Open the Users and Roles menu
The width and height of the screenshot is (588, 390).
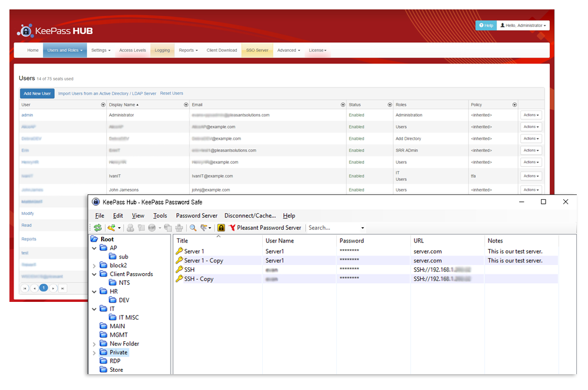[65, 50]
